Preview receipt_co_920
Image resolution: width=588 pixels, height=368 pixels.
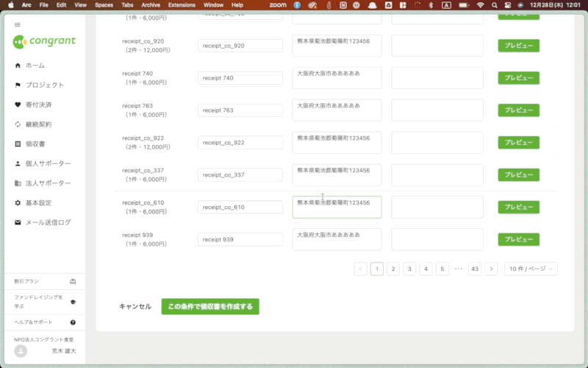coord(519,46)
